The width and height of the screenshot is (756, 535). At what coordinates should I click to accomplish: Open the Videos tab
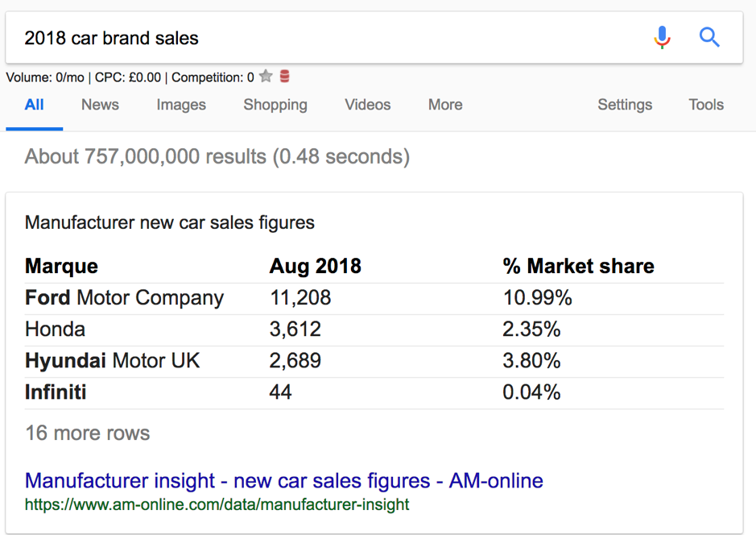tap(367, 105)
